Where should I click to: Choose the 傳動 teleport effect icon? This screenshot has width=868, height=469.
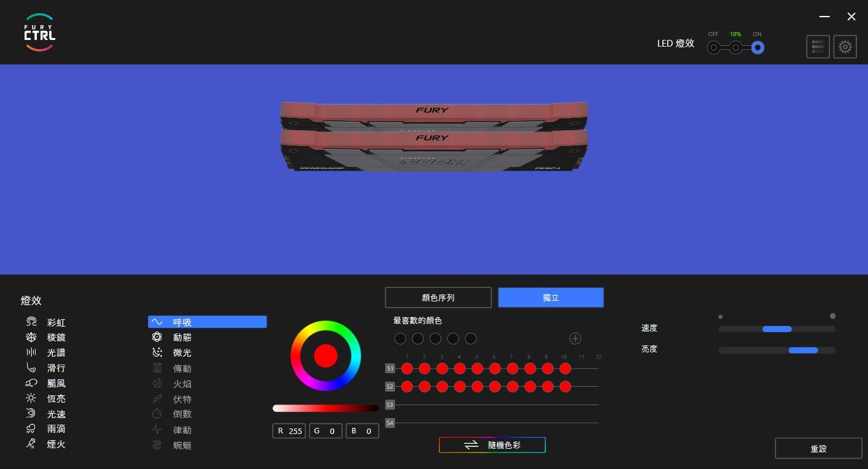point(157,368)
